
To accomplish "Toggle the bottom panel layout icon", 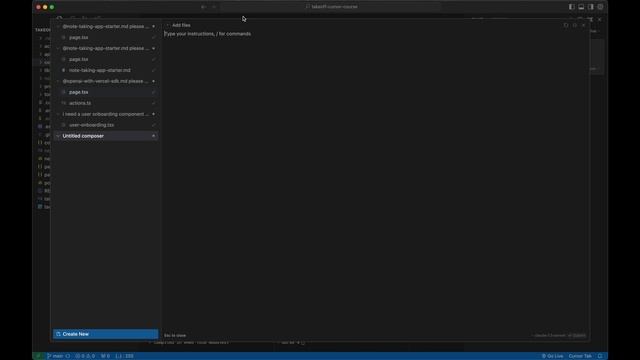I will (581, 7).
